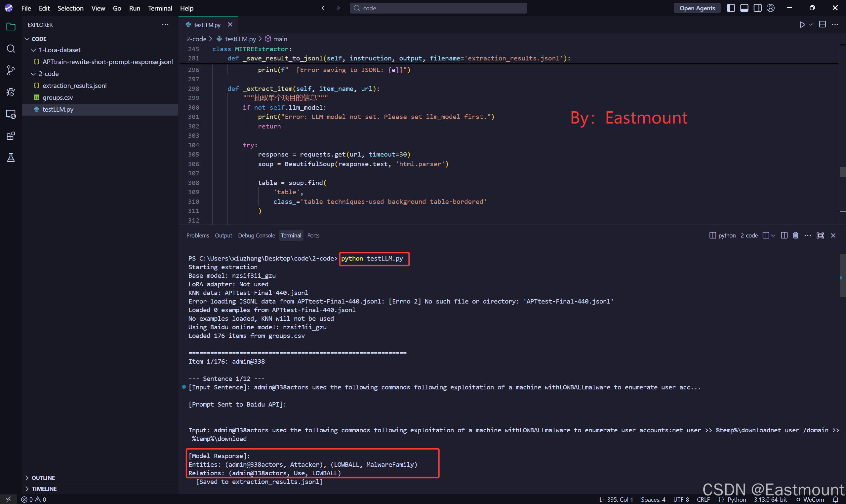The image size is (846, 504).
Task: Click the command center search box
Action: coord(438,8)
